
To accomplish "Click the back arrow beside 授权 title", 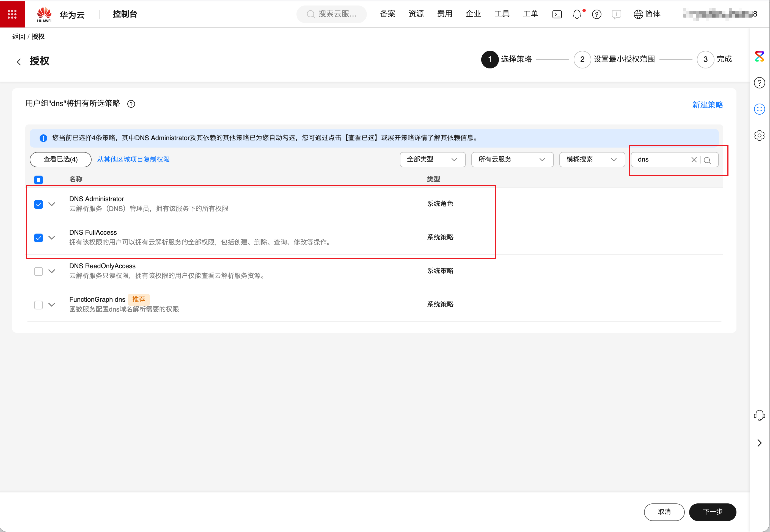I will 19,62.
